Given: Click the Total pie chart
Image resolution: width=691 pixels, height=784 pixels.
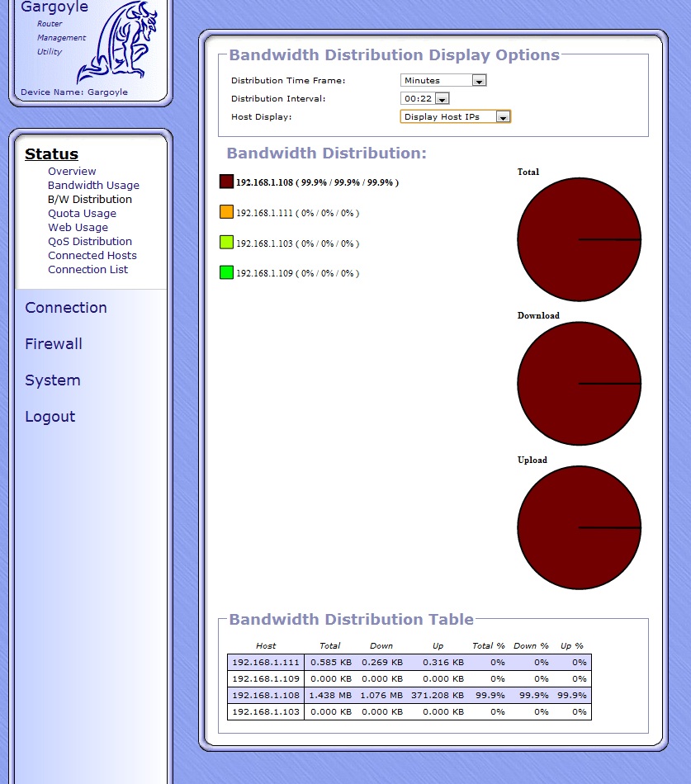Looking at the screenshot, I should (x=580, y=239).
